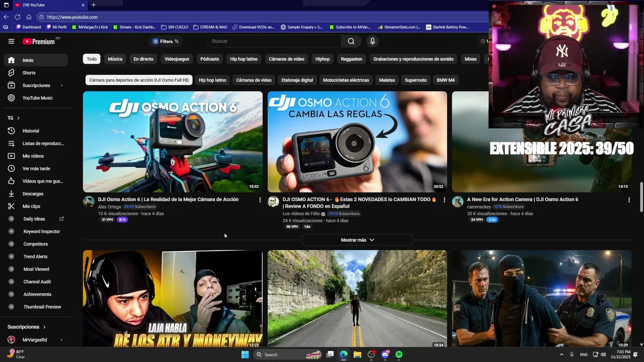Select the En directo filter chip
Image resolution: width=644 pixels, height=362 pixels.
point(143,59)
